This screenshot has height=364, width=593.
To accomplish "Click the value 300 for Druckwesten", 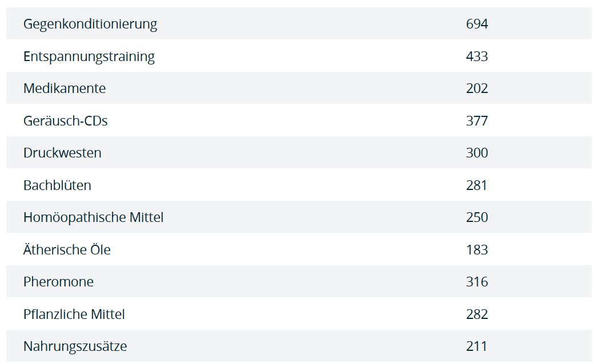I will tap(477, 153).
